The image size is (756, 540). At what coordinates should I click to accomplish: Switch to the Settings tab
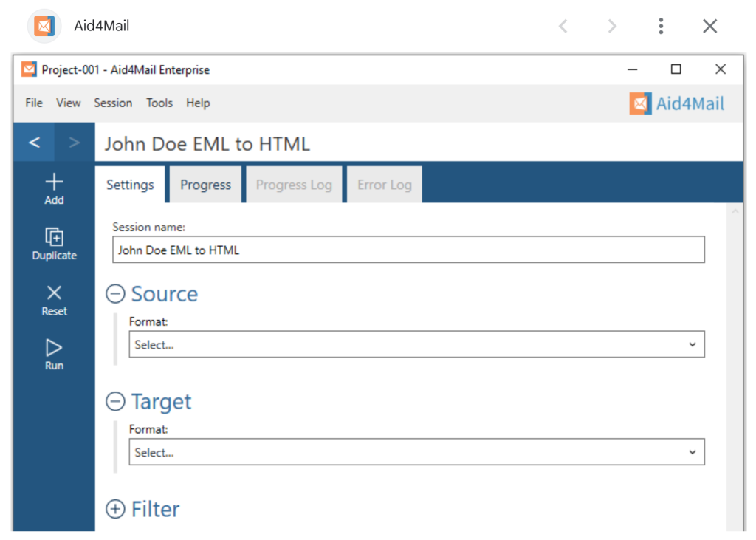tap(130, 185)
